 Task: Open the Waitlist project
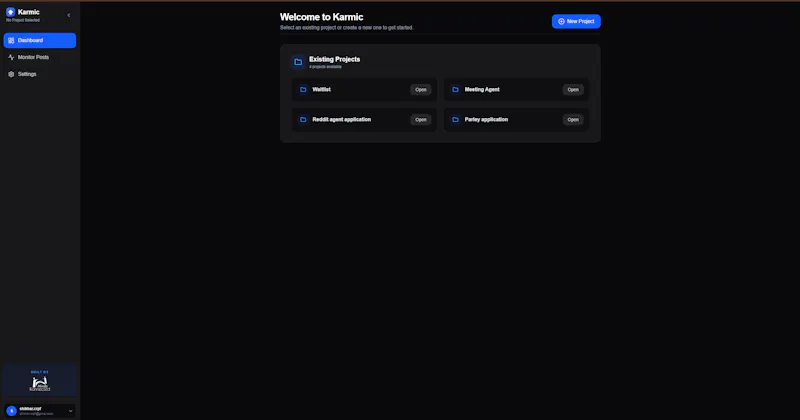(420, 89)
